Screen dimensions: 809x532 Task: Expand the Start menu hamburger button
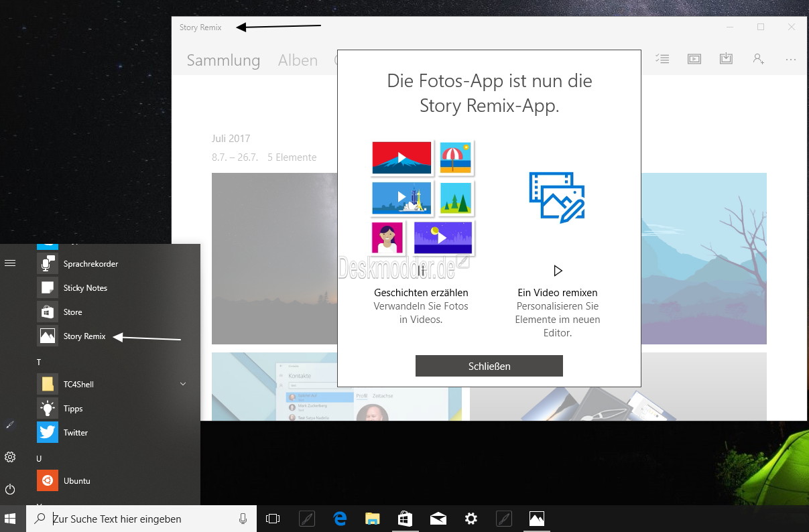pos(10,263)
